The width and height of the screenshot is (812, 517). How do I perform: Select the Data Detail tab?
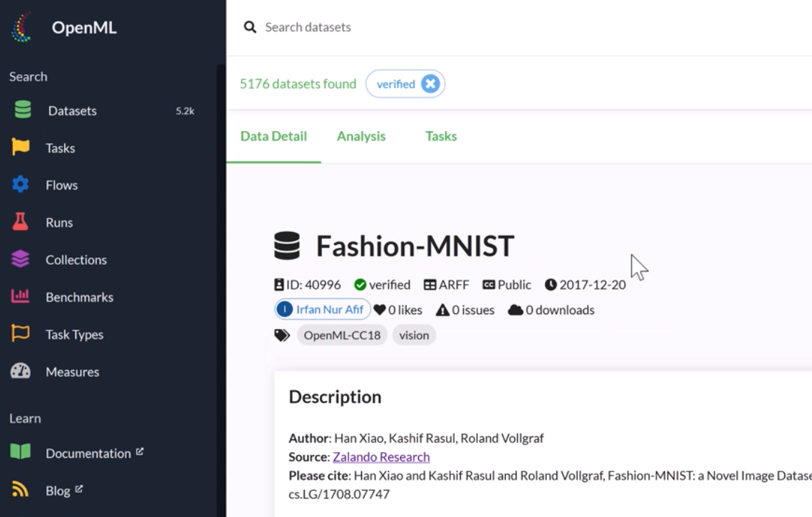tap(274, 136)
